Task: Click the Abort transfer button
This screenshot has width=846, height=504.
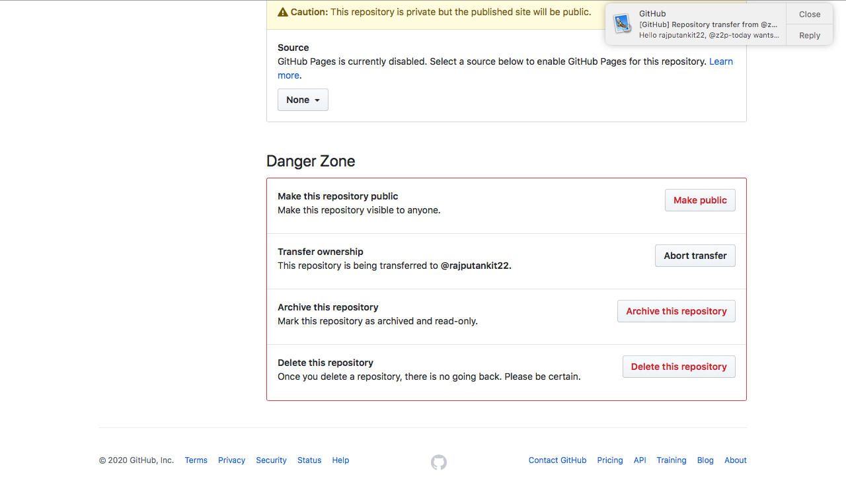Action: 695,256
